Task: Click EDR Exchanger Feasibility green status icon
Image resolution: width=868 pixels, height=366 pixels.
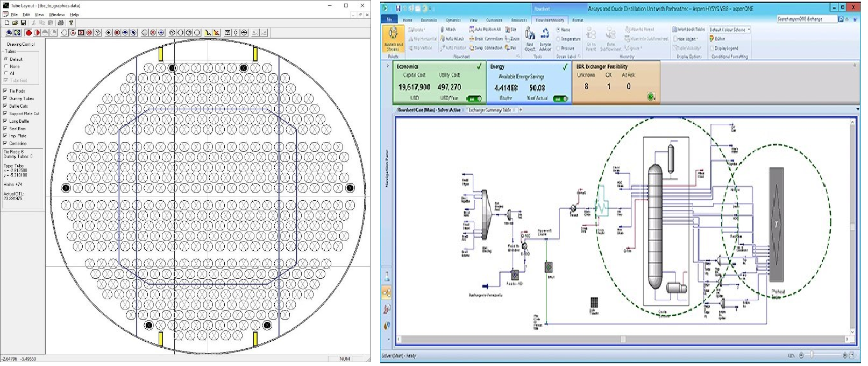Action: coord(651,97)
